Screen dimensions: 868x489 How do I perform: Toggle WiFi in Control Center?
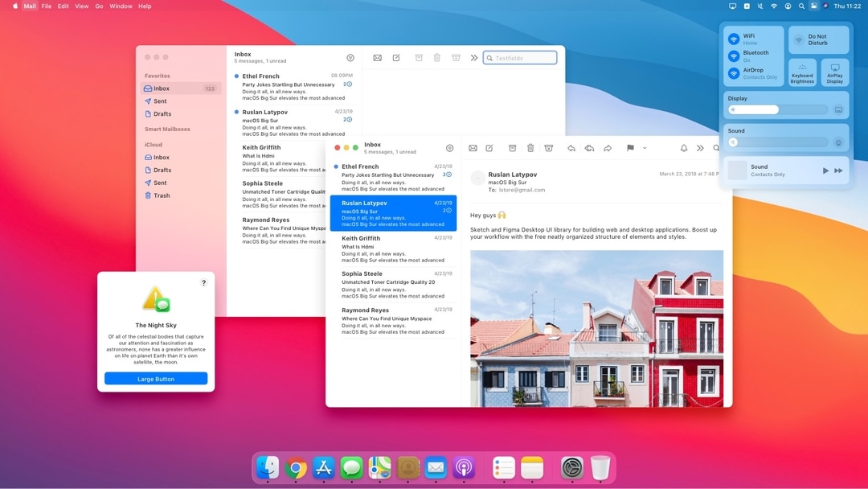734,39
